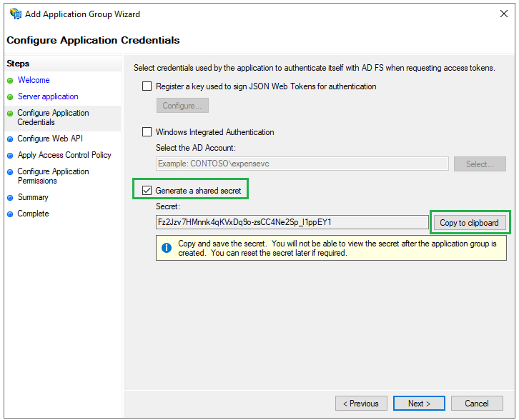
Task: Click the blue bullet beside Complete step
Action: 10,214
